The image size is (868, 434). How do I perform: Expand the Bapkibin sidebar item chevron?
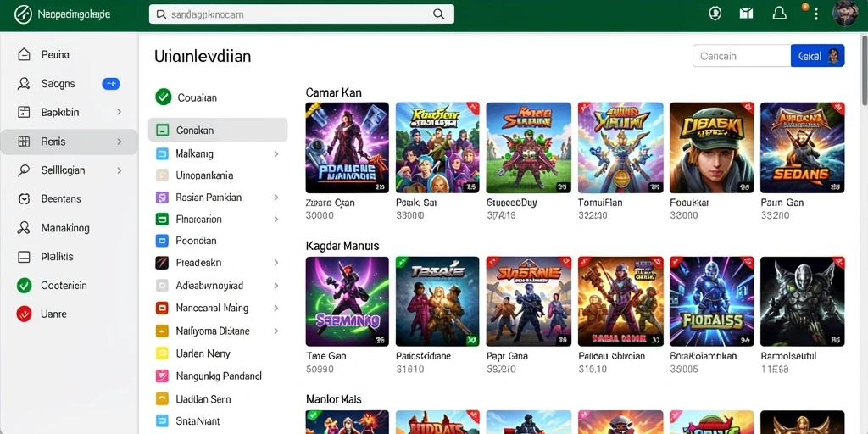click(x=119, y=113)
